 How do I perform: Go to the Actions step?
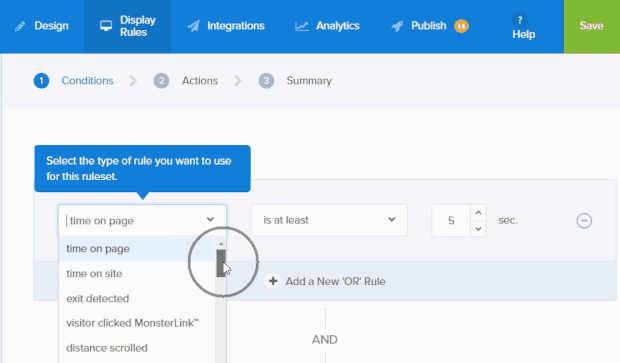(x=186, y=81)
